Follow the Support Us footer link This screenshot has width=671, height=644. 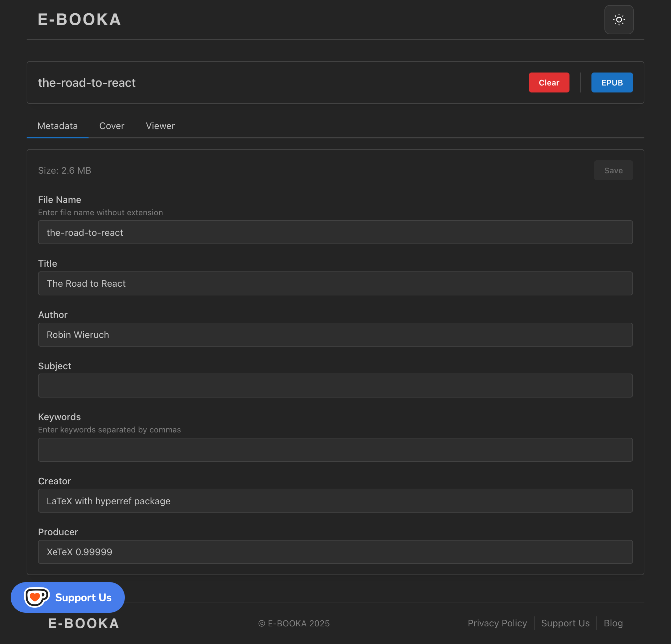click(565, 623)
